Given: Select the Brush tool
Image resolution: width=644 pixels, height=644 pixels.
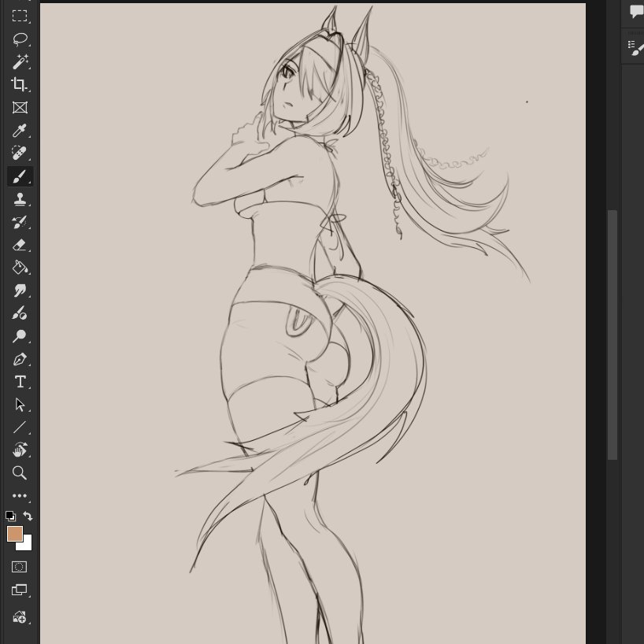Looking at the screenshot, I should pyautogui.click(x=20, y=176).
